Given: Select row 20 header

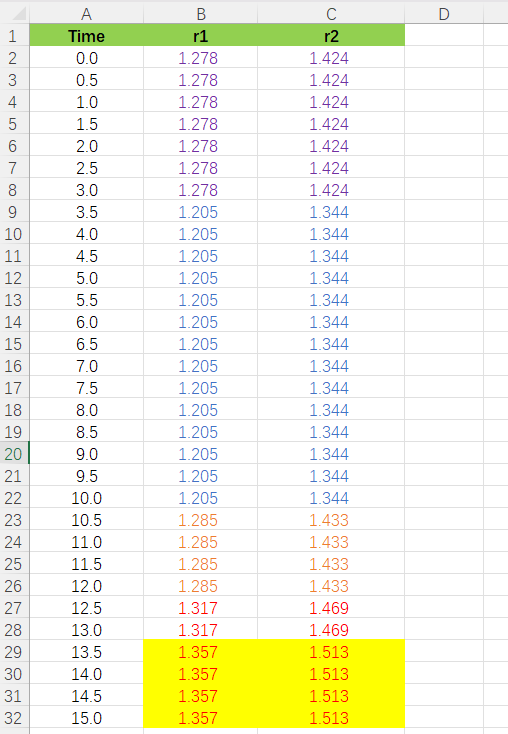Looking at the screenshot, I should [13, 454].
